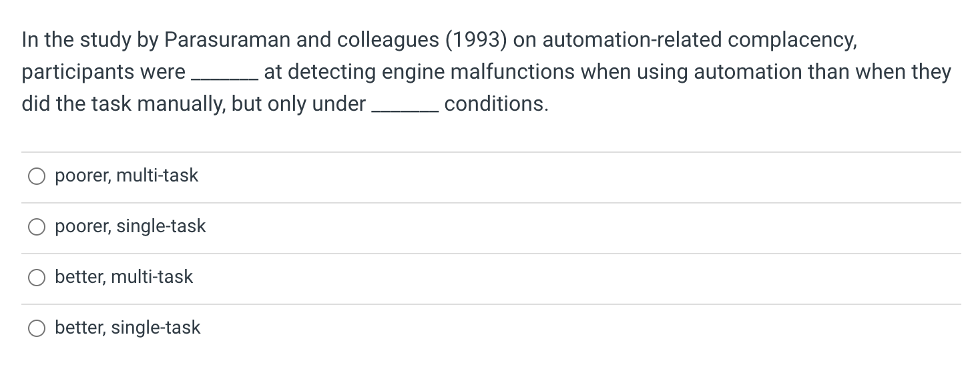
Task: Click the word 'conditions.' ending the question
Action: 496,104
